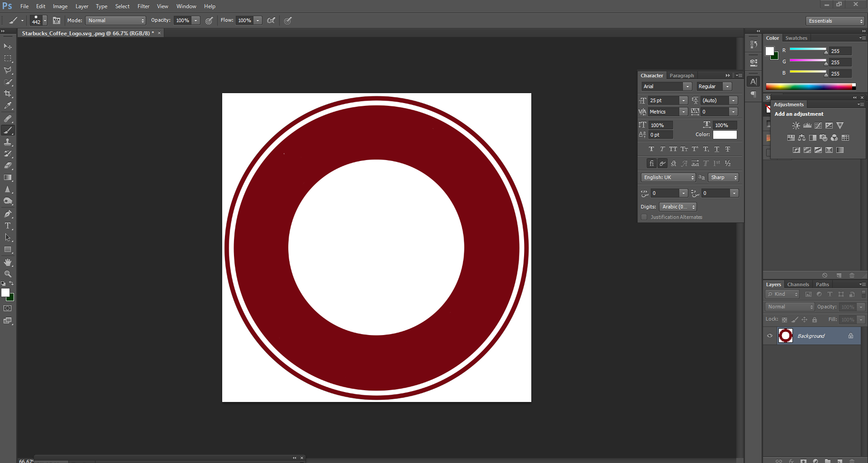868x463 pixels.
Task: Click the red R channel slider
Action: pyautogui.click(x=808, y=49)
